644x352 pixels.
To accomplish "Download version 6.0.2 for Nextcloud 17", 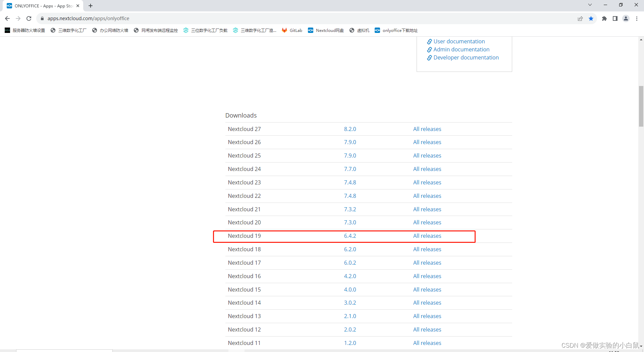I will [x=350, y=263].
